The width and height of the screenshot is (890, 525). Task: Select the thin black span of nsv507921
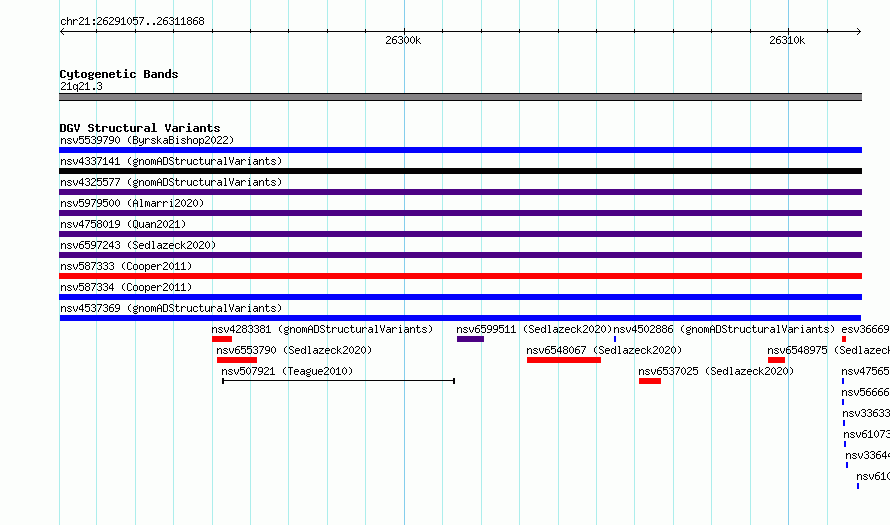(x=338, y=381)
